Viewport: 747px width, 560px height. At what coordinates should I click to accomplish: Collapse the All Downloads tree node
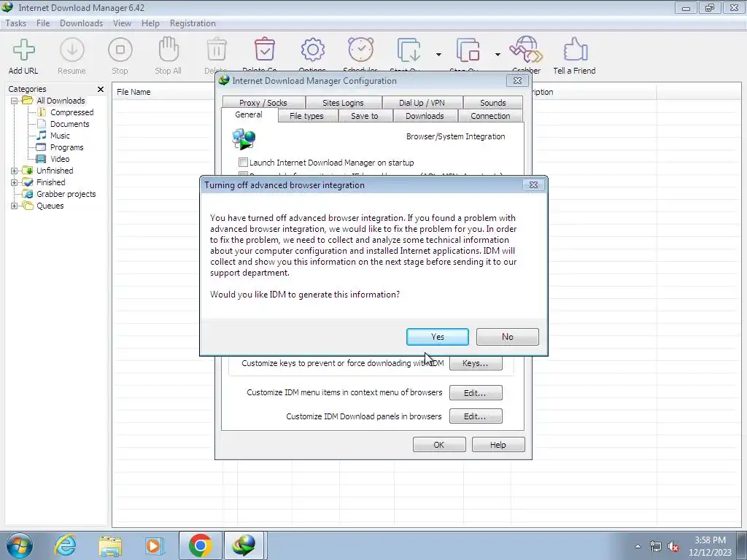point(15,101)
